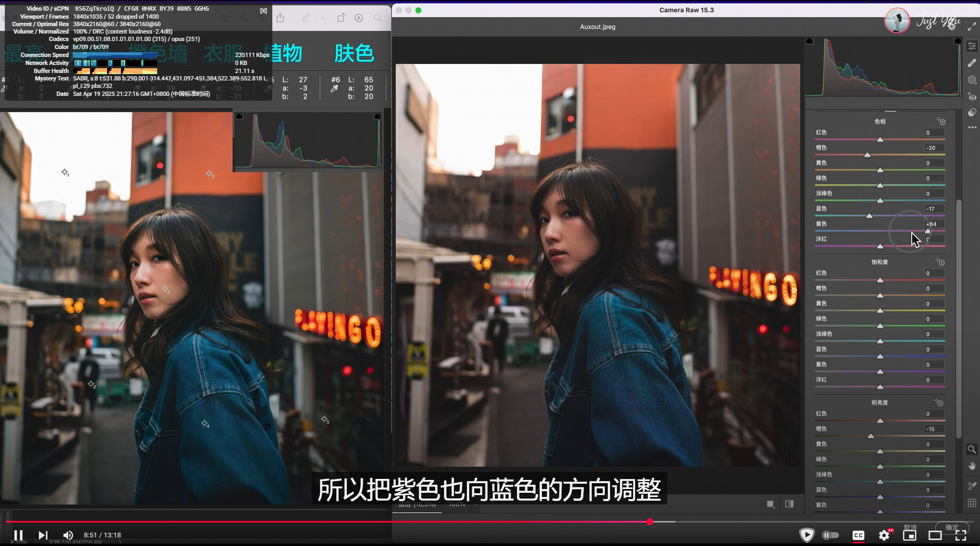Viewport: 980px width, 546px height.
Task: Click the luminance 橙色 value field showing -15
Action: [934, 429]
